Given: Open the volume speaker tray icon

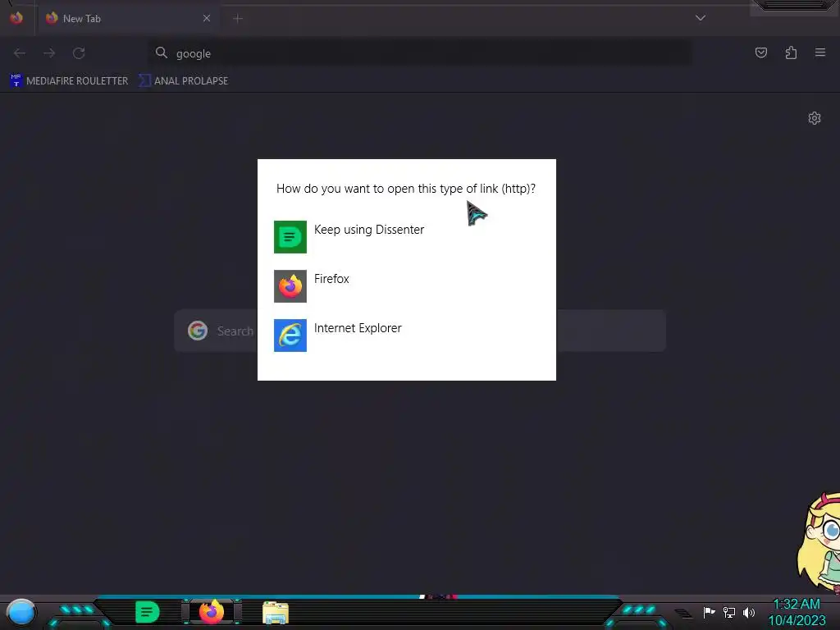Looking at the screenshot, I should 749,612.
